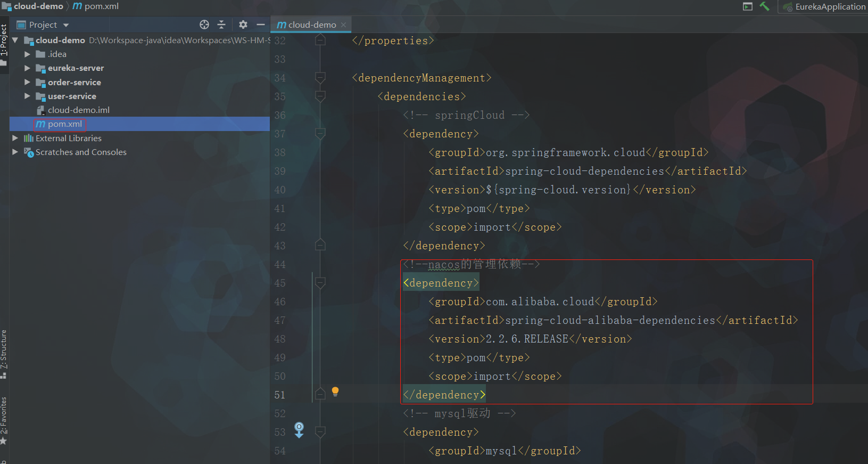
Task: Click the Project view icon in panel header
Action: coord(21,25)
